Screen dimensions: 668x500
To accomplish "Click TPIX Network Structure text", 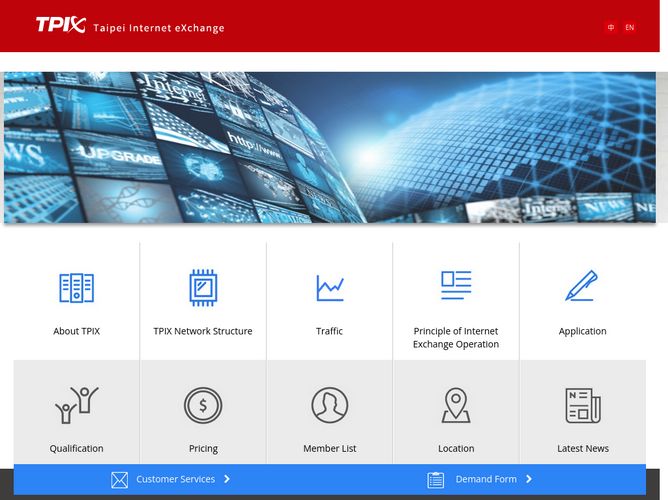I will tap(203, 331).
